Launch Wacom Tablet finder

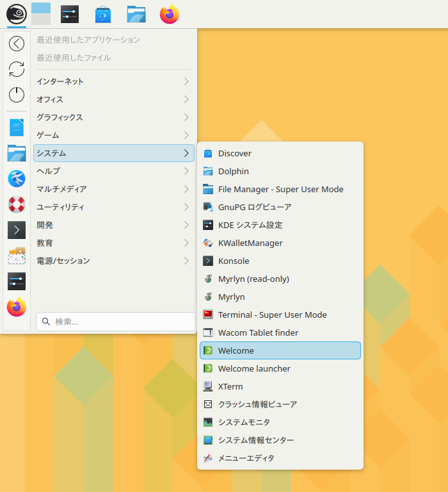click(x=280, y=332)
